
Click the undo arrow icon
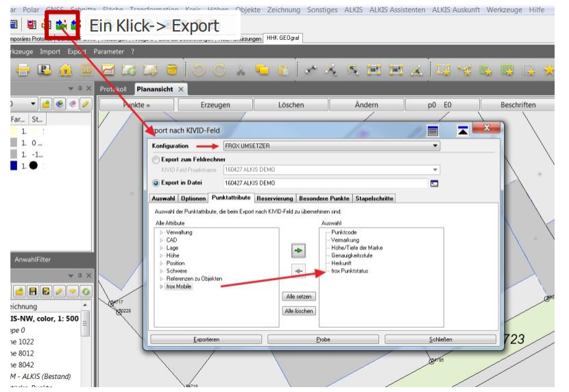click(x=199, y=69)
